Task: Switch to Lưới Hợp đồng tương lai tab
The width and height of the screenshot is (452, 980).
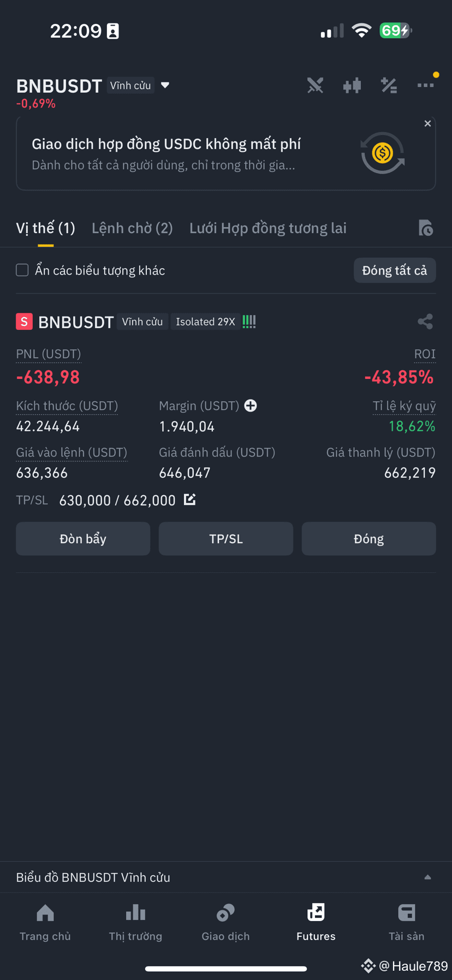Action: coord(268,228)
